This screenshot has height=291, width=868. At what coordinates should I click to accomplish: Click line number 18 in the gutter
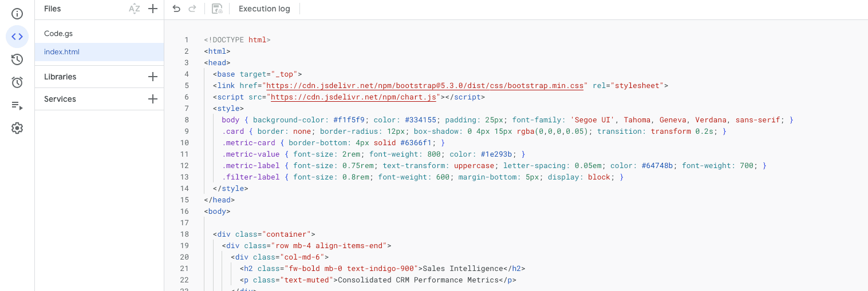click(x=184, y=234)
